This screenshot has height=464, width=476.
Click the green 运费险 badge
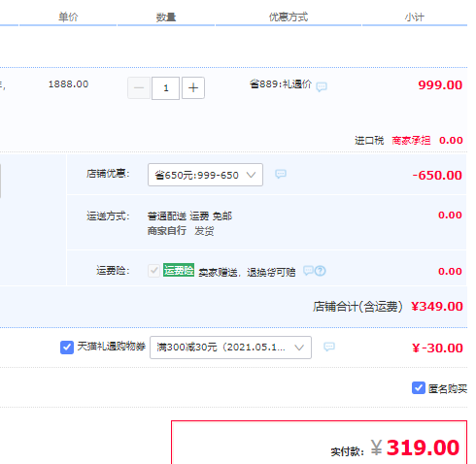(179, 270)
